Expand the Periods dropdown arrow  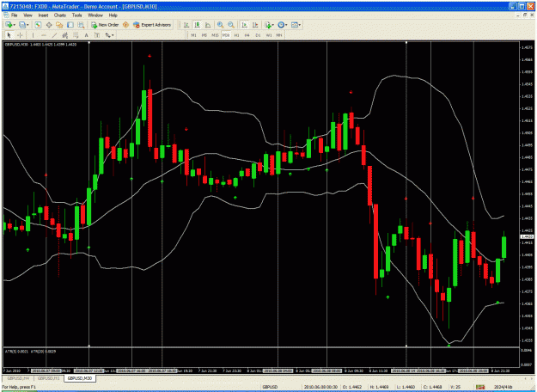click(286, 25)
